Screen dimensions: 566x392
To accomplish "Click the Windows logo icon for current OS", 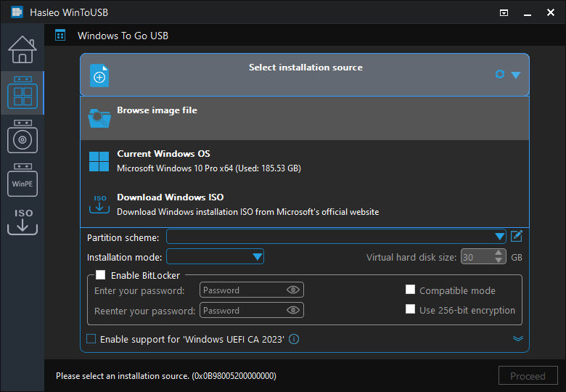I will 99,161.
